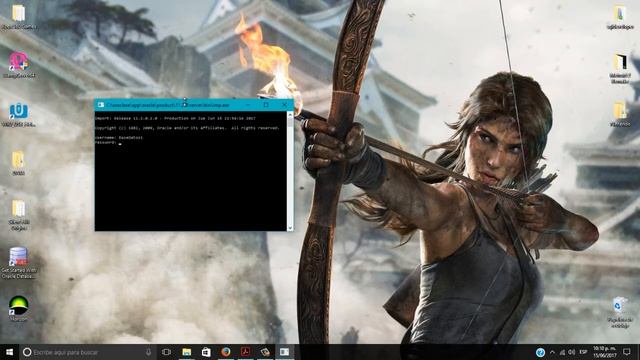
Task: Open Task View from the taskbar
Action: (166, 352)
